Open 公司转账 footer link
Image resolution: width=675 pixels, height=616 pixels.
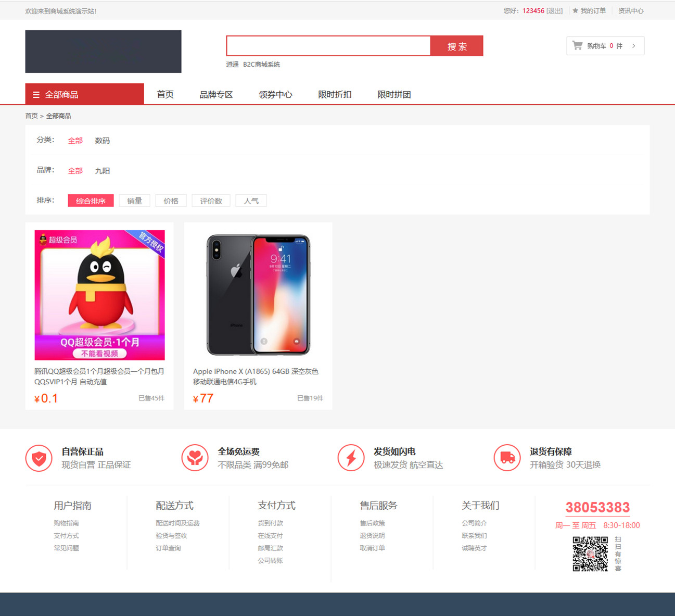(x=270, y=561)
